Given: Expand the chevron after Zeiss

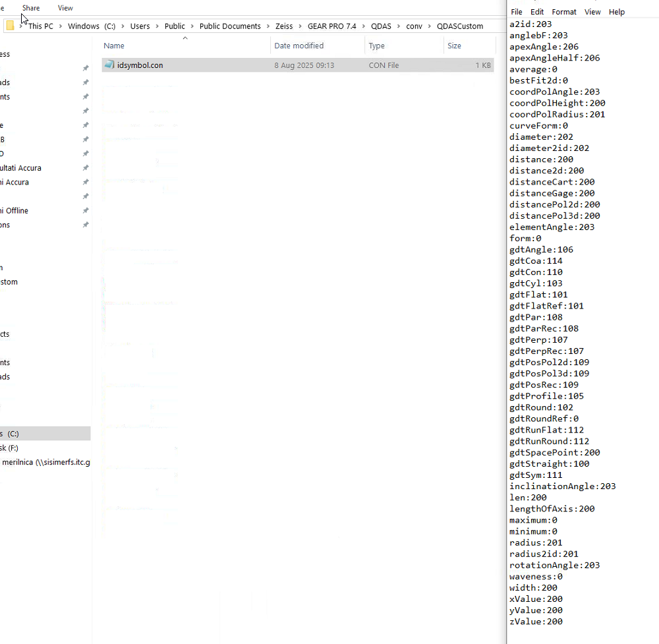Looking at the screenshot, I should pyautogui.click(x=300, y=26).
